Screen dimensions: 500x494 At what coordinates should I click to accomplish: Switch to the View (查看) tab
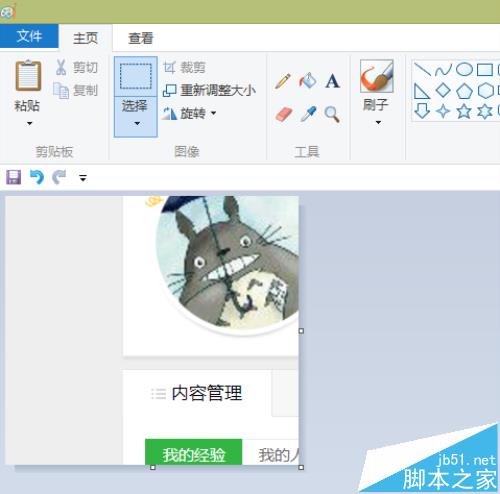(140, 38)
